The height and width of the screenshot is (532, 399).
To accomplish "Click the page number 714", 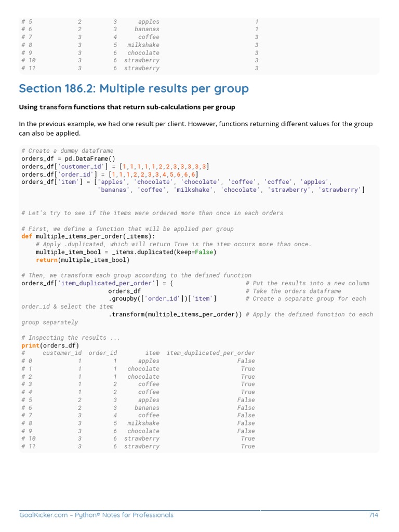I will (x=373, y=515).
